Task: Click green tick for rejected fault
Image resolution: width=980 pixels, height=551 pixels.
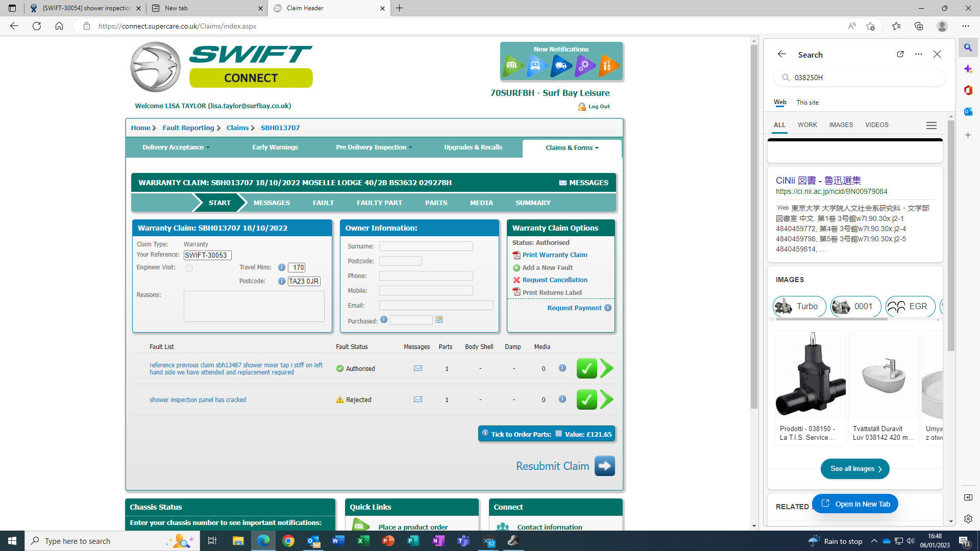Action: coord(586,399)
